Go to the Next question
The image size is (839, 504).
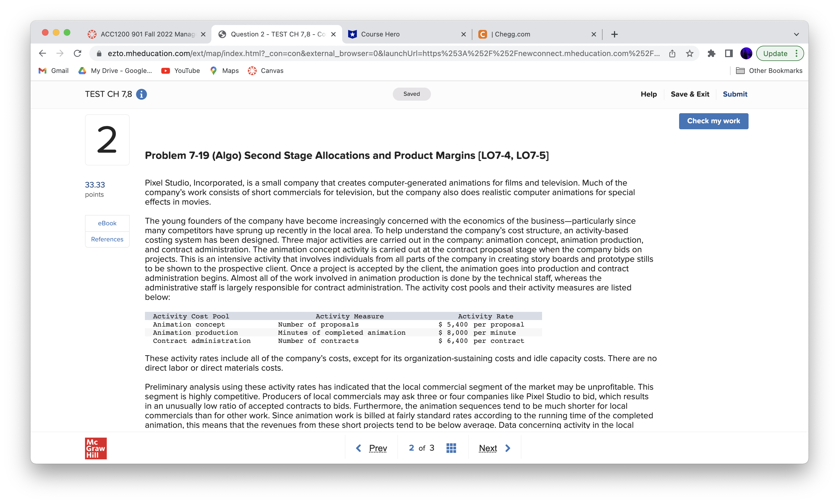[494, 448]
